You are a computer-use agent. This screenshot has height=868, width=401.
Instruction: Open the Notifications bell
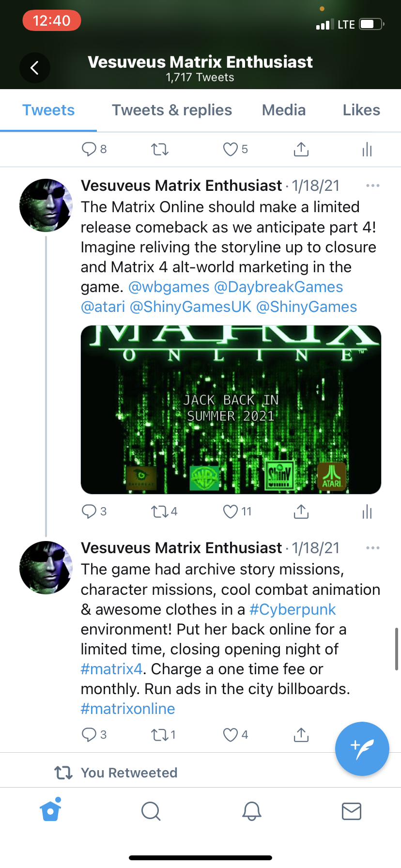point(252,810)
